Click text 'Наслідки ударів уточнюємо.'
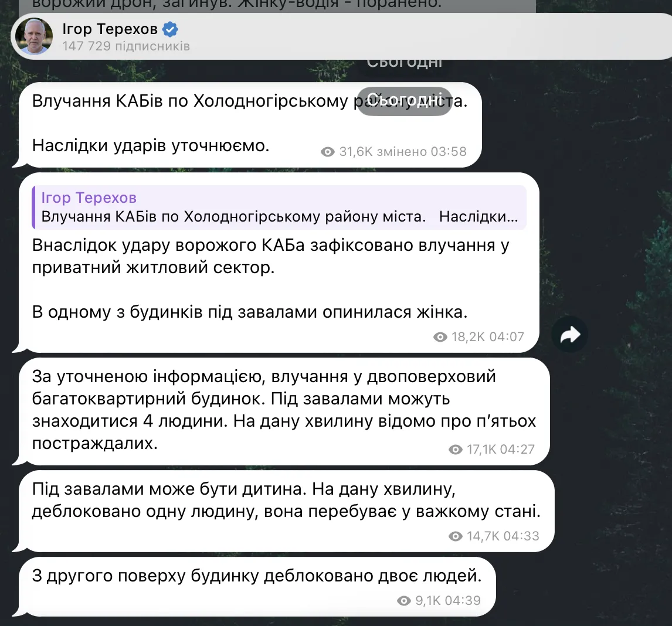 pyautogui.click(x=151, y=146)
